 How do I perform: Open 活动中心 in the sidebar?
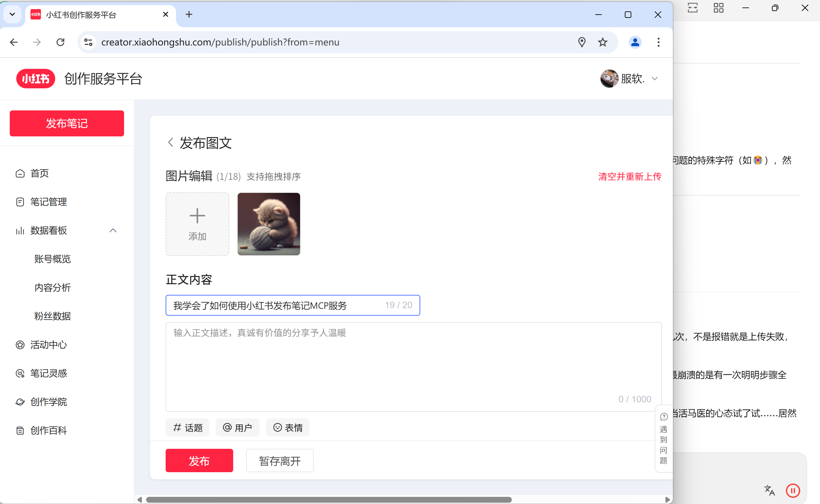[x=48, y=345]
